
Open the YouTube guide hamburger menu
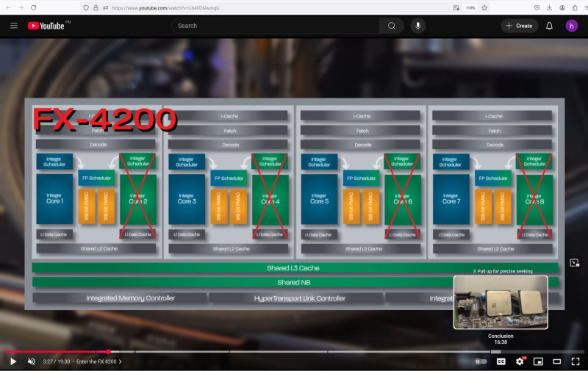(x=14, y=26)
